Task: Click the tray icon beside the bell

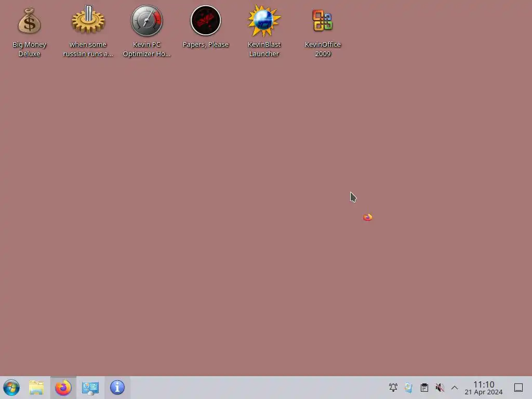Action: click(x=408, y=388)
